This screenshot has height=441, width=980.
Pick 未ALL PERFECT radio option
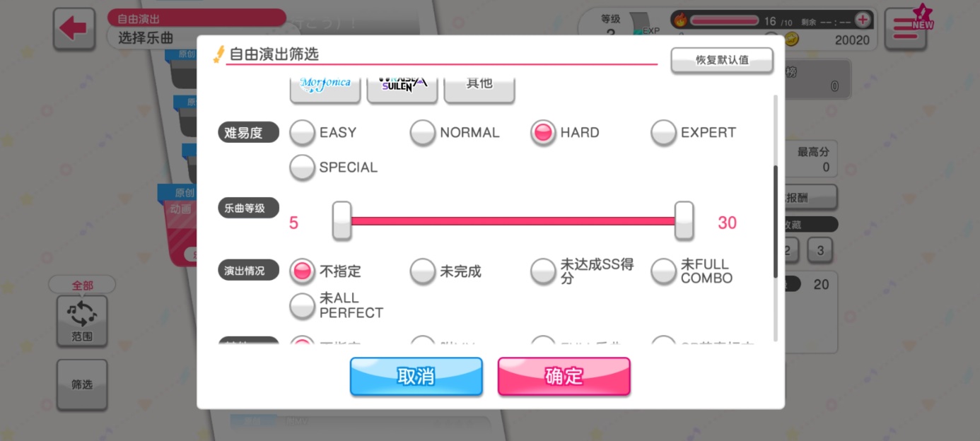[303, 305]
